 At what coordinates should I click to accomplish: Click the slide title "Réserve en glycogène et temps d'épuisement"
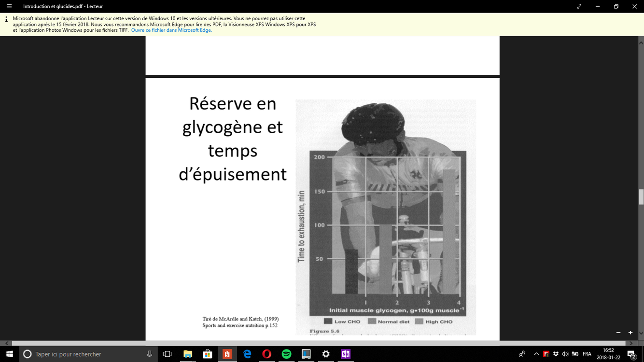[233, 139]
